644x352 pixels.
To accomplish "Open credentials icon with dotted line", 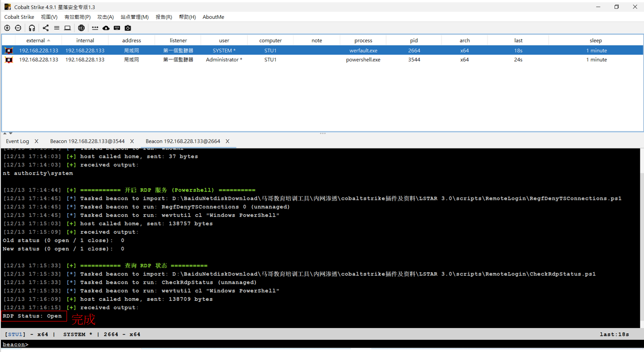I will tap(95, 28).
